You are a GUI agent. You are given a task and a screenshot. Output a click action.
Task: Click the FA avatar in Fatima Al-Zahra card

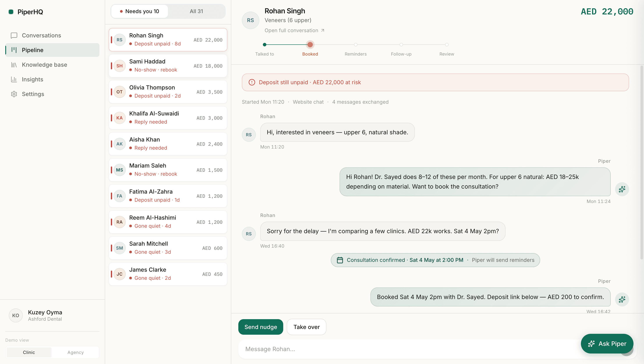[x=120, y=196]
